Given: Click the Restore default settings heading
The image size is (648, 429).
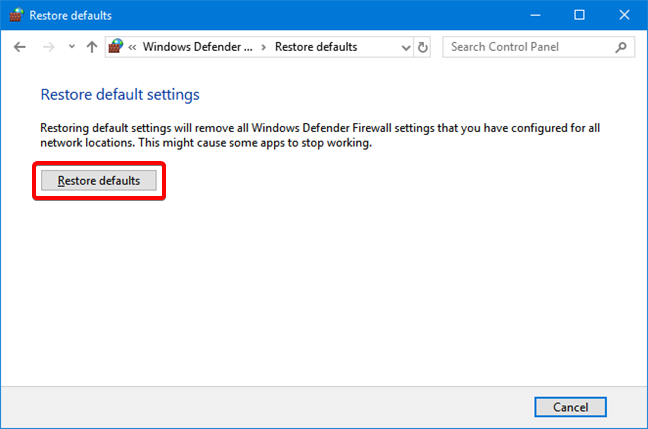Looking at the screenshot, I should [120, 95].
